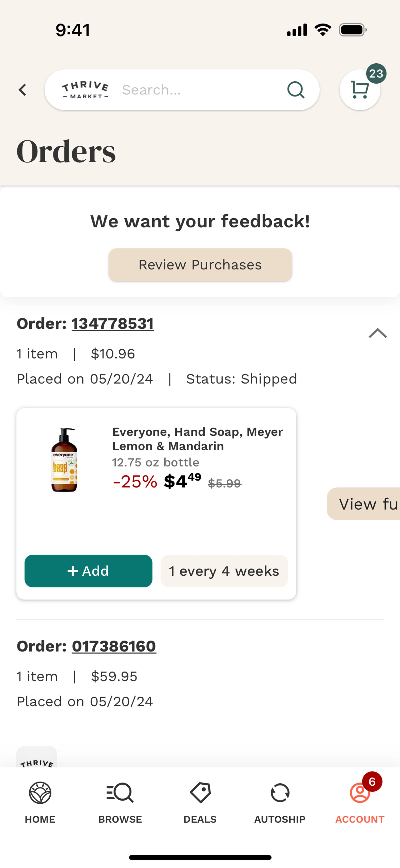
Task: Open order number 017386160 link
Action: tap(114, 646)
